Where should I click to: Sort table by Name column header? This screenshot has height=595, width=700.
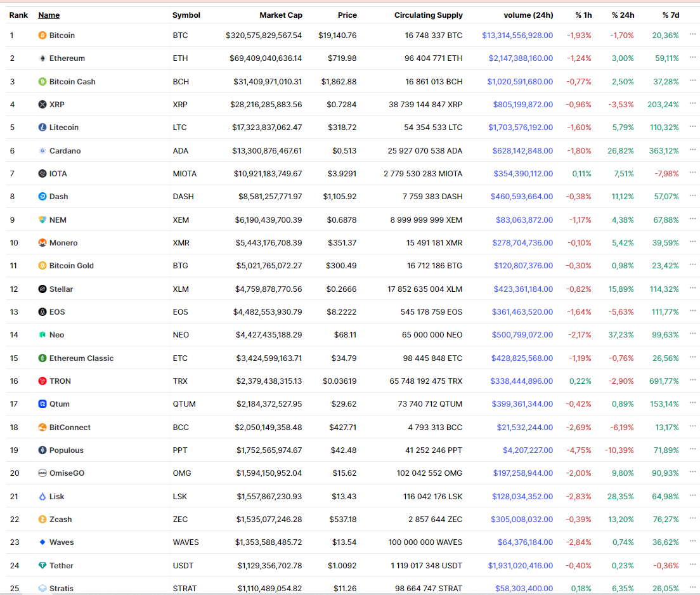tap(49, 15)
